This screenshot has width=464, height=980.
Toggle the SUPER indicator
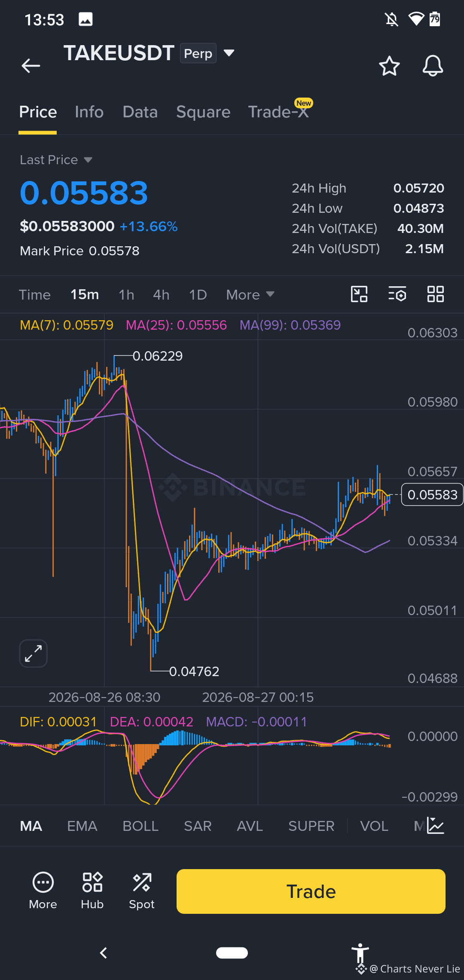[311, 826]
